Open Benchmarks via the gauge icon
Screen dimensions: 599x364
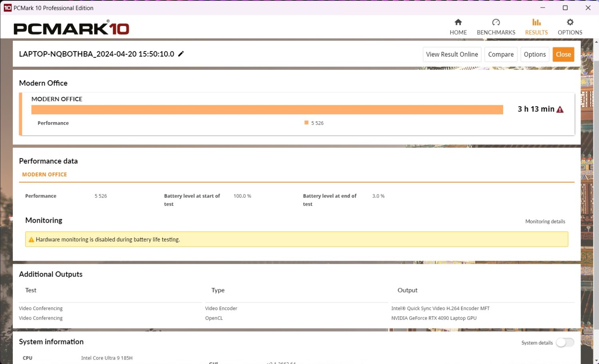click(x=496, y=22)
